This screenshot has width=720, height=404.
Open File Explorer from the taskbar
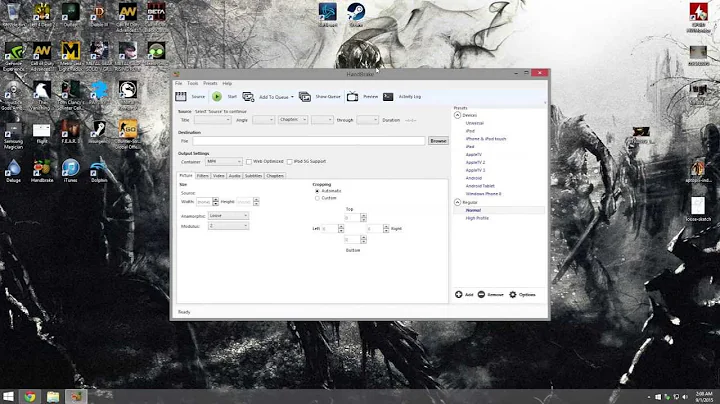click(x=53, y=397)
